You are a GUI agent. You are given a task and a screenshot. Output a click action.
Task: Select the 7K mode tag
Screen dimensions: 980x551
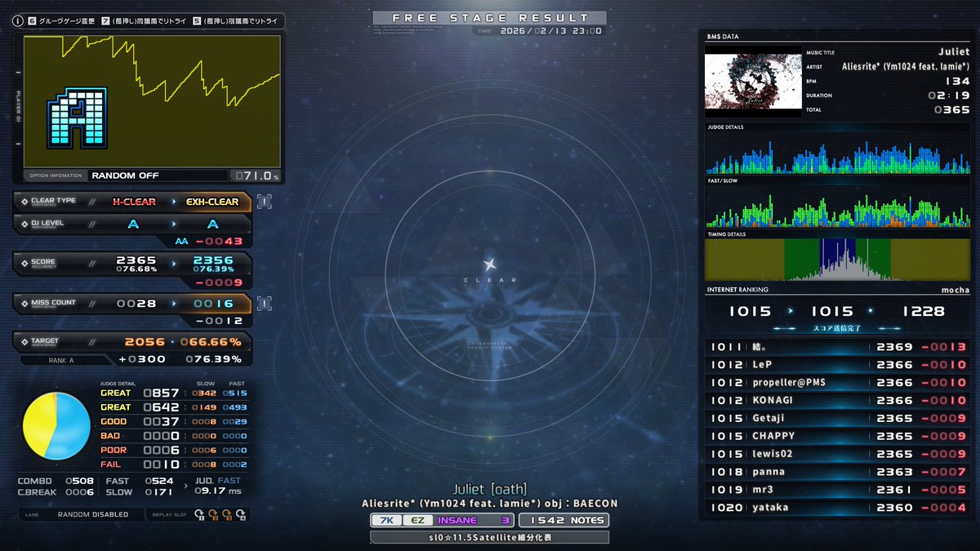click(387, 520)
